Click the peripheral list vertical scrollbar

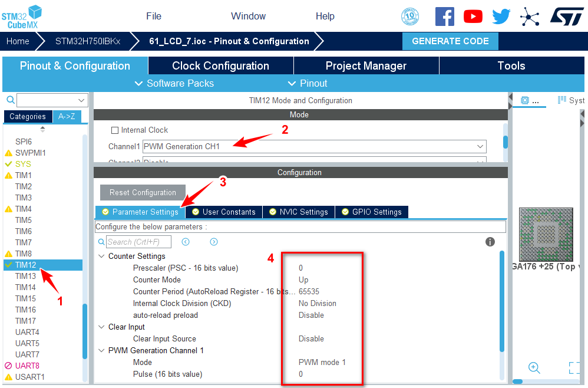85,330
